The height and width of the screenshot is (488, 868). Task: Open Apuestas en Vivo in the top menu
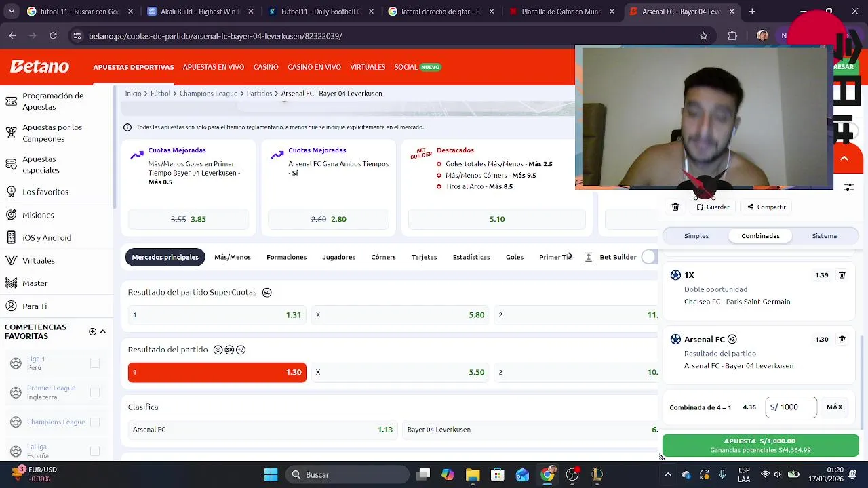(214, 67)
